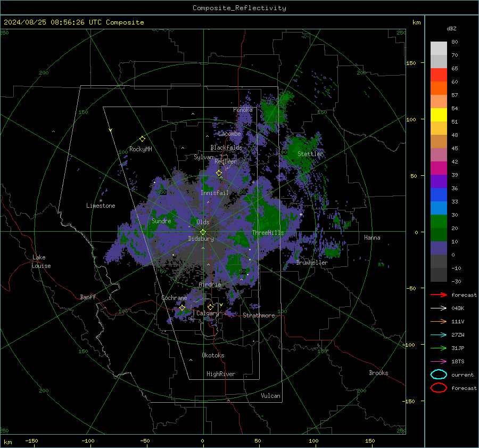Click the asterisk marker above Limestone
Viewport: 479px width, 448px height.
[x=101, y=201]
